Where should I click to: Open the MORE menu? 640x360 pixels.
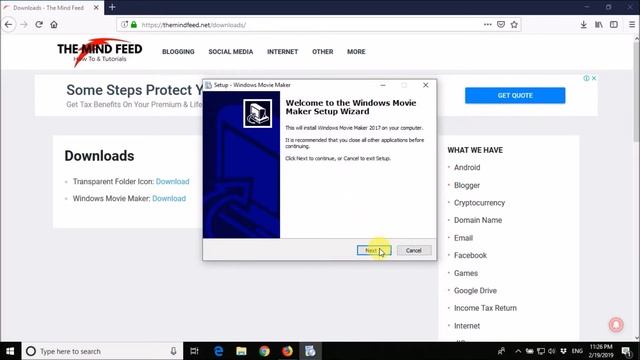(x=356, y=52)
